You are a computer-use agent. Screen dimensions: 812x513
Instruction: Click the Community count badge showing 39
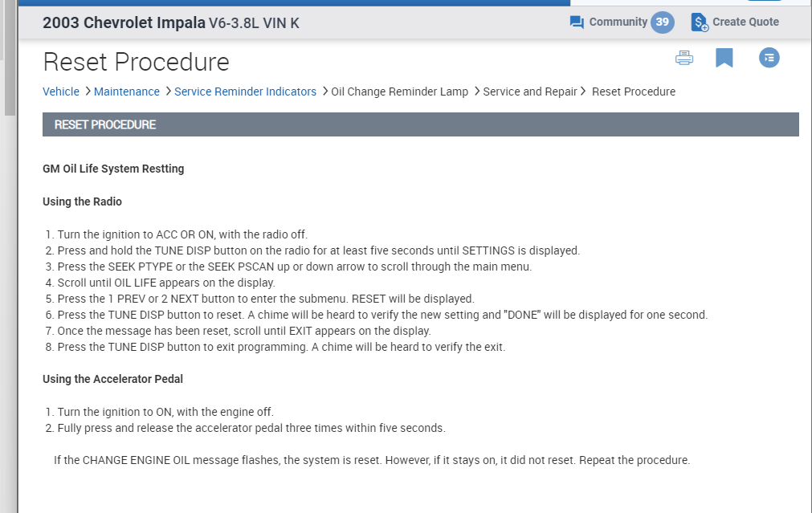tap(662, 22)
